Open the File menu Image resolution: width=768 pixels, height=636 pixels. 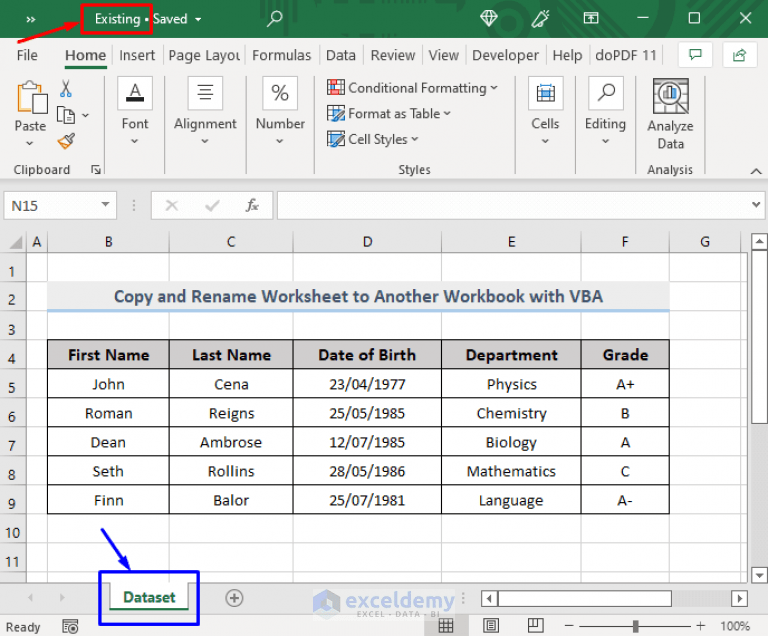click(27, 55)
